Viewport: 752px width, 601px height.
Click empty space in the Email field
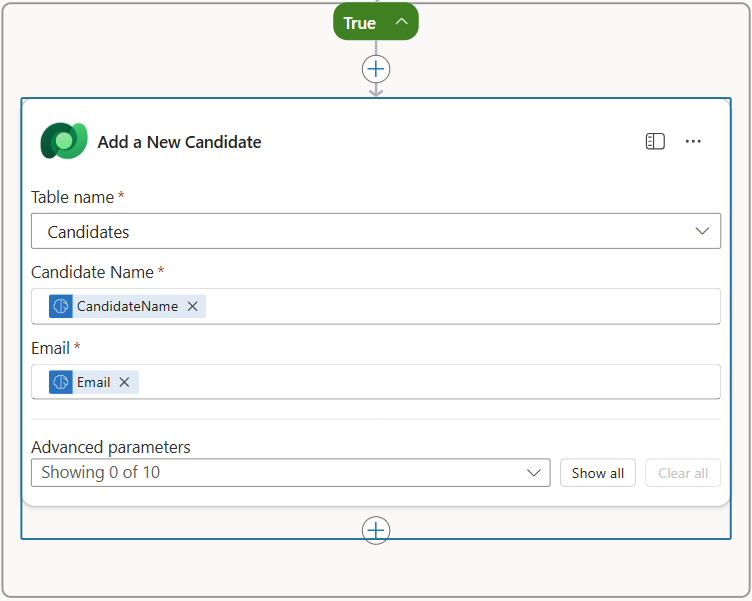430,382
